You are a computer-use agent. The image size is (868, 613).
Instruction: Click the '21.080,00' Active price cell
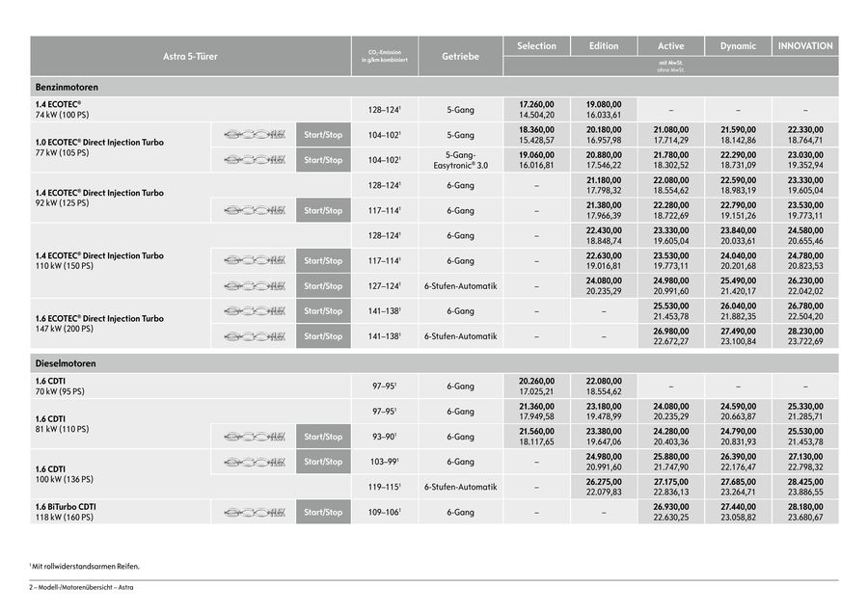(671, 135)
